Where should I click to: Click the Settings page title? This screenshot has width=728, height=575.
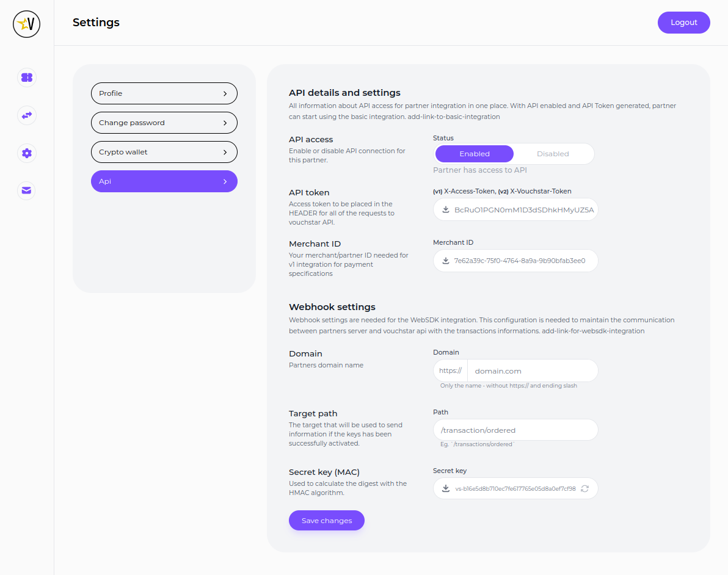coord(96,22)
